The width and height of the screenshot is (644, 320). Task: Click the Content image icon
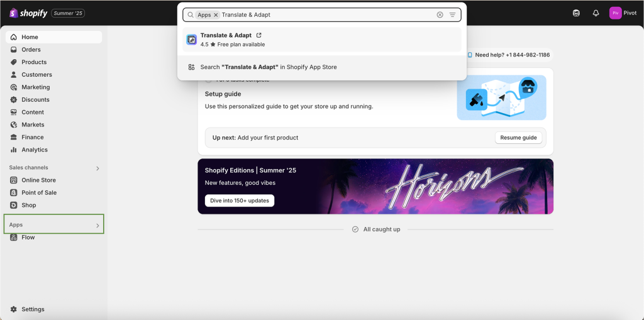pyautogui.click(x=14, y=112)
